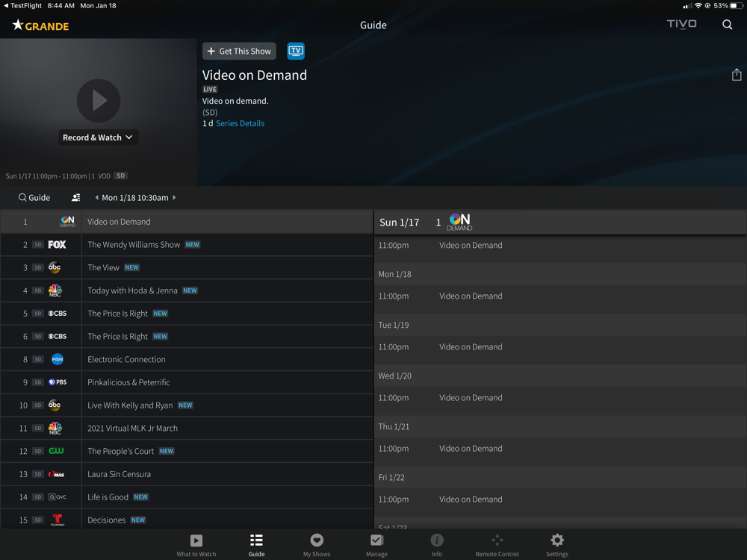Select Pinkalicious & Peterrific listing

click(x=227, y=382)
